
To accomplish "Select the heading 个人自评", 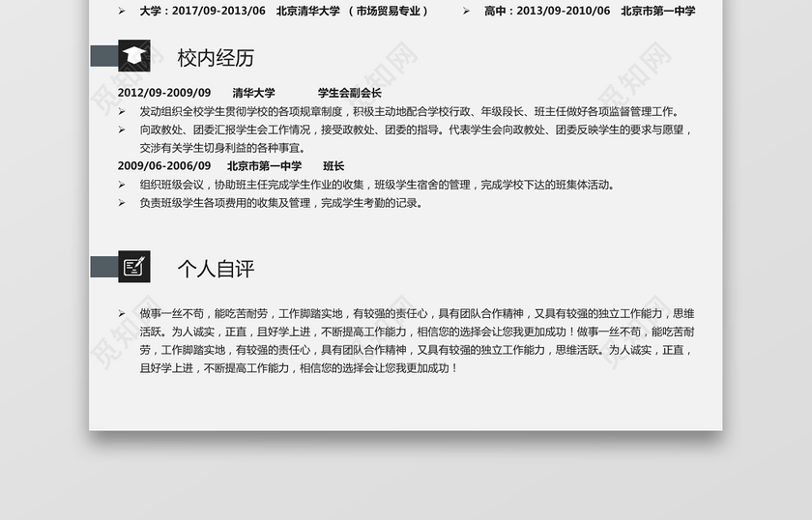I will click(216, 269).
